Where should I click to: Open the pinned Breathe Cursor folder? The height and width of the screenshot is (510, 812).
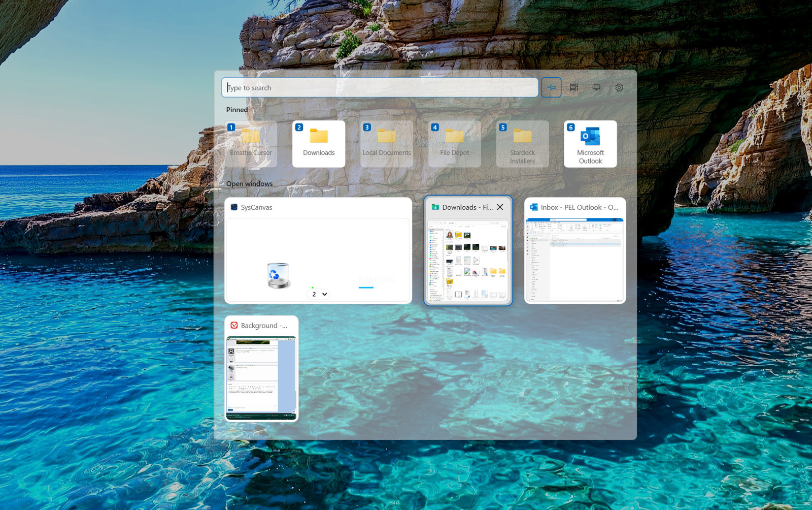click(251, 144)
